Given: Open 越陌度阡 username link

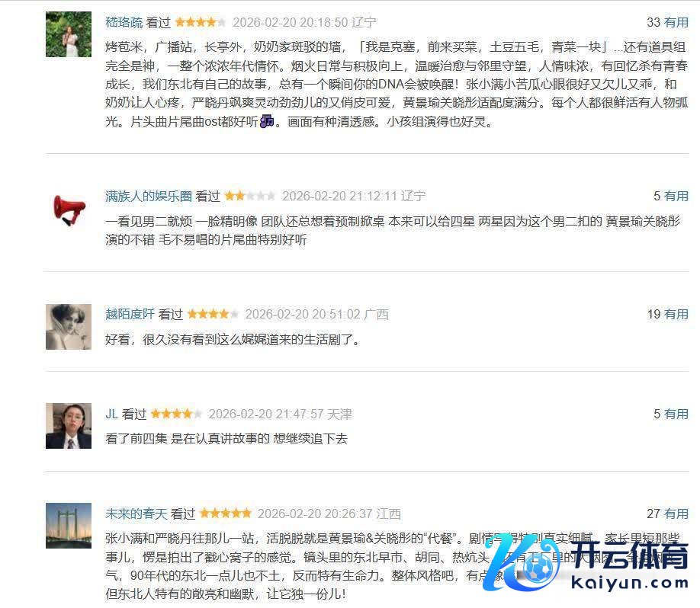Looking at the screenshot, I should click(130, 315).
